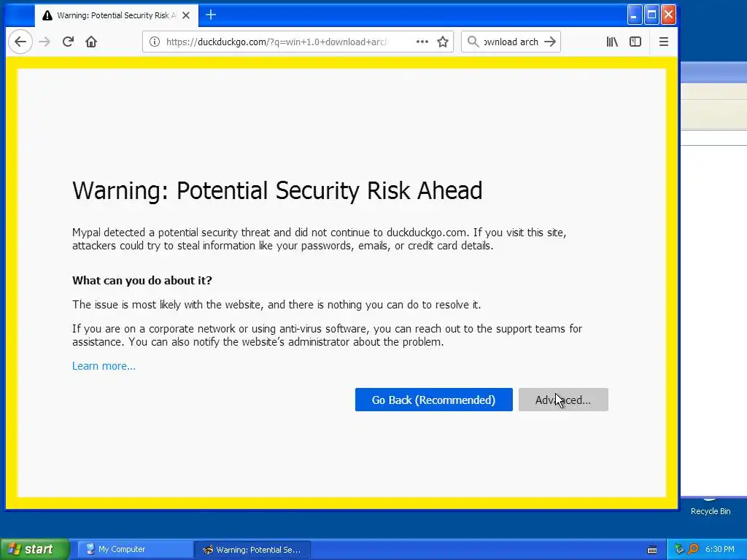Minimize the Mypal browser window
The image size is (747, 560).
635,15
